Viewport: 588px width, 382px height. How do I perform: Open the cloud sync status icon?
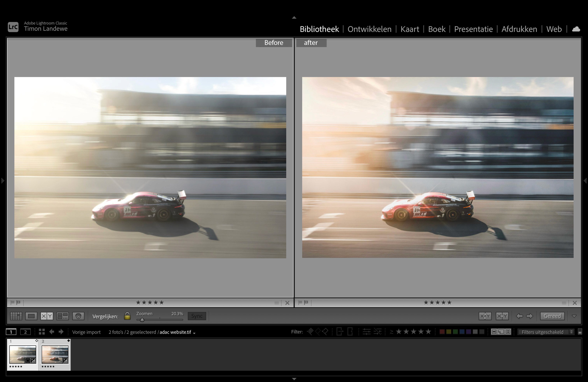click(x=576, y=29)
